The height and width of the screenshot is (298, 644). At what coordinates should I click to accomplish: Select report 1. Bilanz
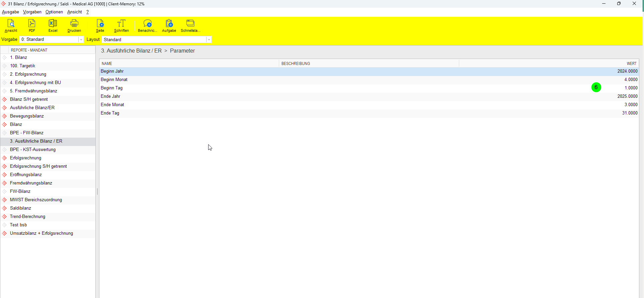click(x=48, y=58)
